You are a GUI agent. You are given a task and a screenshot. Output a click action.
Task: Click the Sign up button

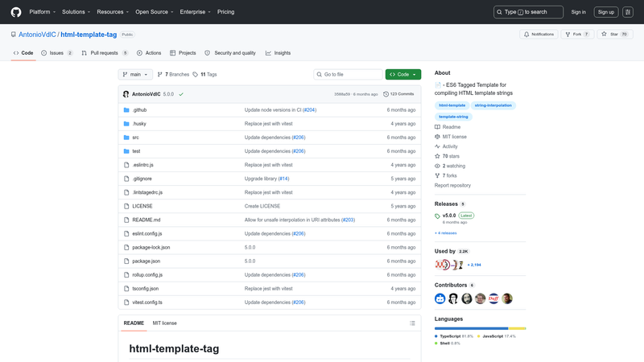(606, 12)
